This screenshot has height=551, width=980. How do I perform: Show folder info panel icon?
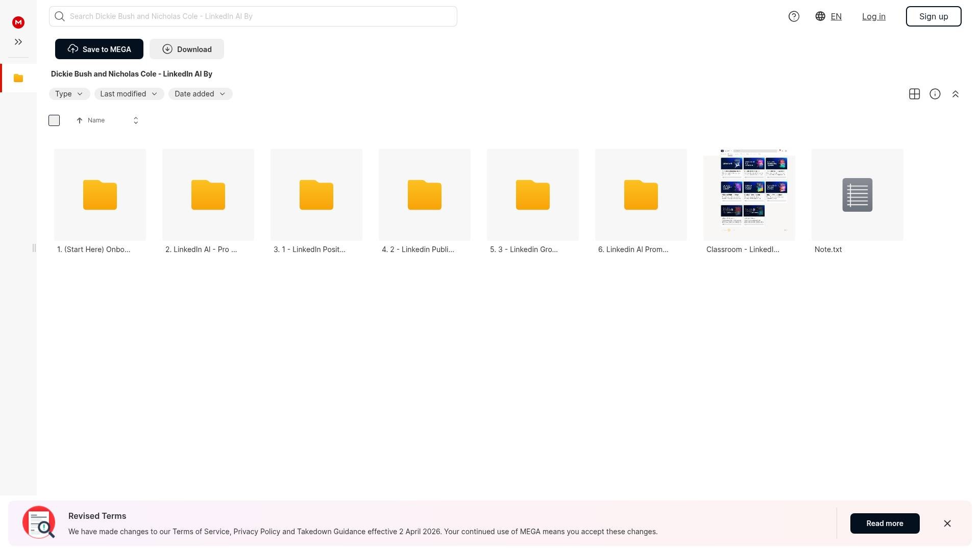935,94
